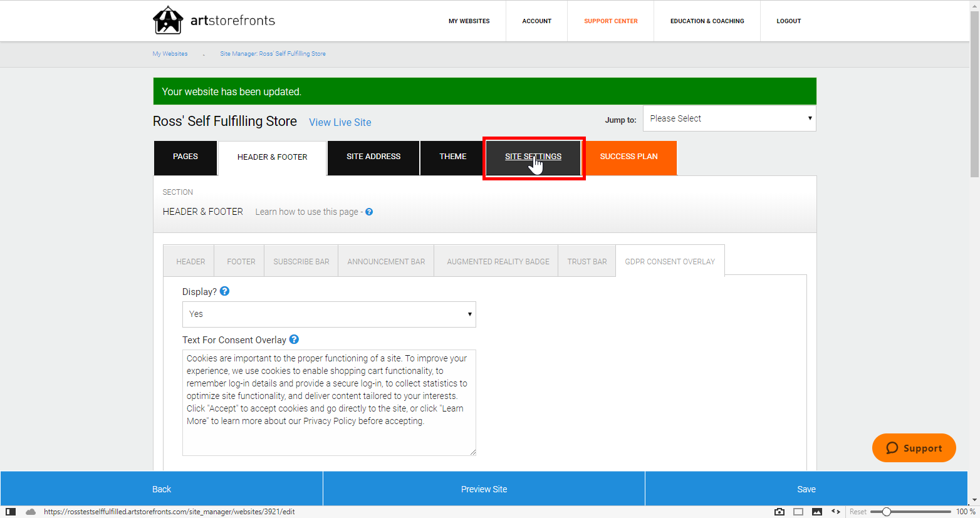Open MY WEBSITES menu
Viewport: 980px width, 518px height.
click(469, 21)
